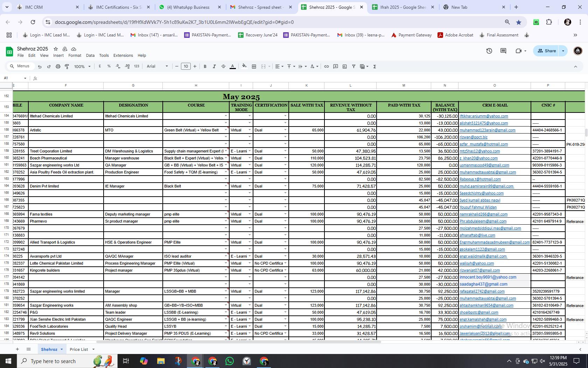Screen dimensions: 588x368
Task: Open the File menu
Action: point(21,55)
